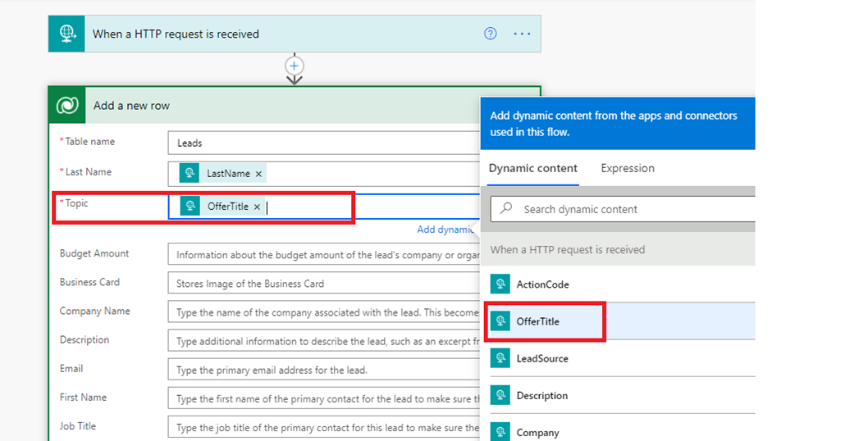Click the Dataverse Add a new row icon
This screenshot has height=441, width=868.
(67, 105)
